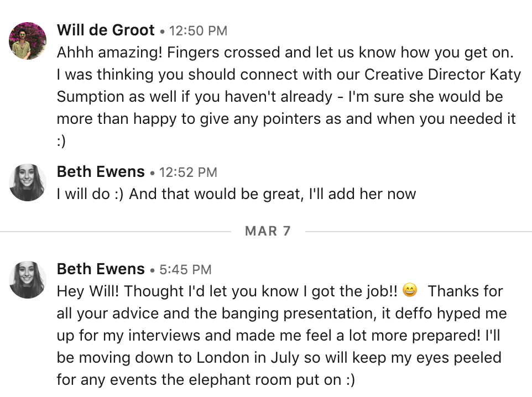Click the grinning emoji after "got the job!!"
Viewport: 532px width, 397px height.
pos(410,290)
